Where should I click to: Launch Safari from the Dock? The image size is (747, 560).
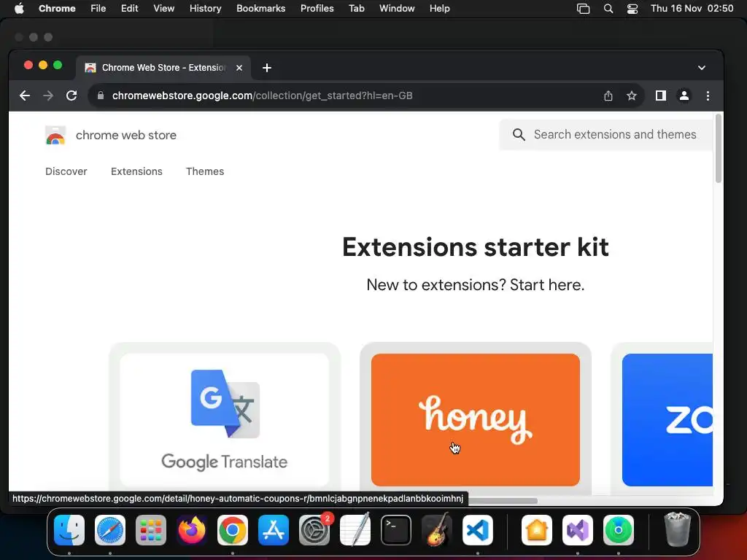[x=110, y=530]
